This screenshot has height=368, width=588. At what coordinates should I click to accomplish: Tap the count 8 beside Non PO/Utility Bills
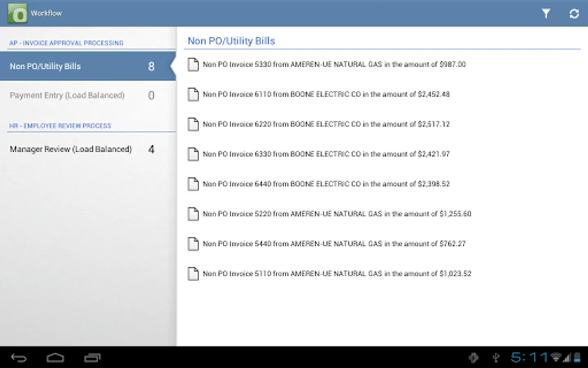pos(151,67)
